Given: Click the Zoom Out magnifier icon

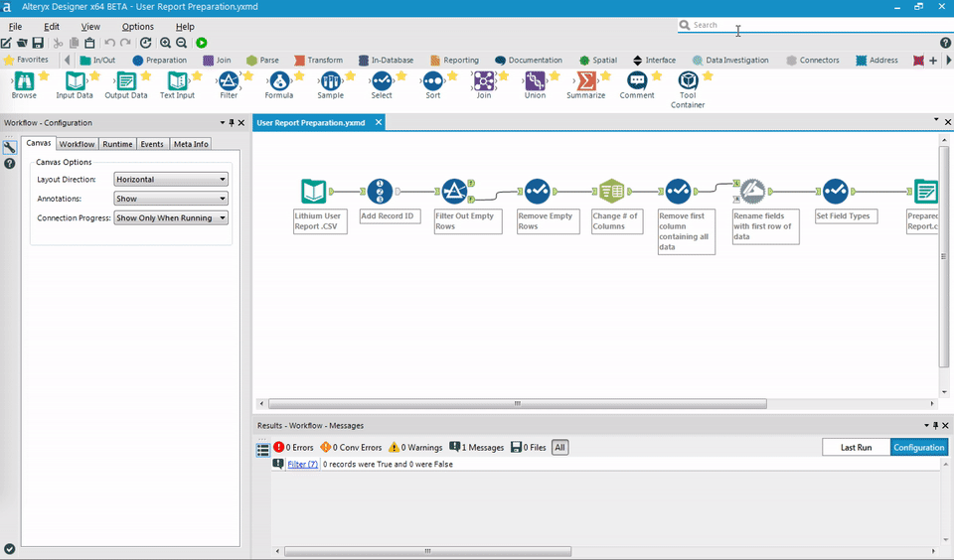Looking at the screenshot, I should point(181,43).
